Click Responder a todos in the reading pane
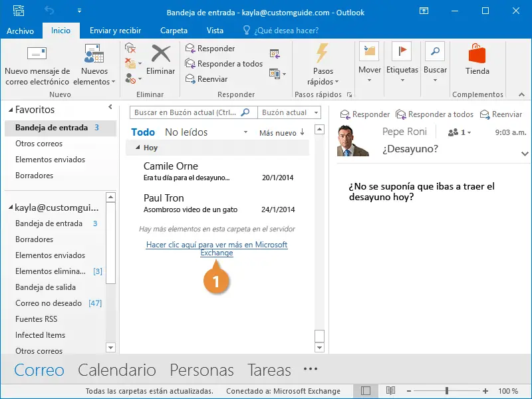Image resolution: width=532 pixels, height=399 pixels. coord(434,114)
